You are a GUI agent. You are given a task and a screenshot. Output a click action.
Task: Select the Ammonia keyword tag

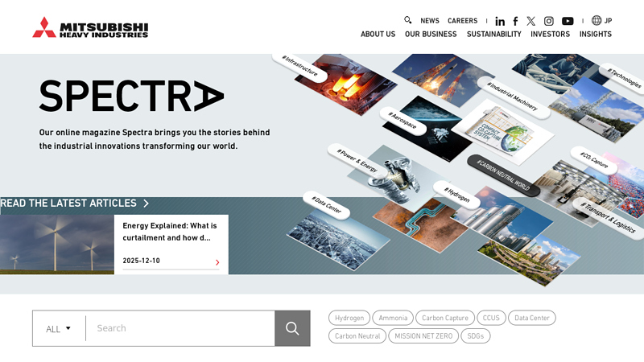(393, 318)
